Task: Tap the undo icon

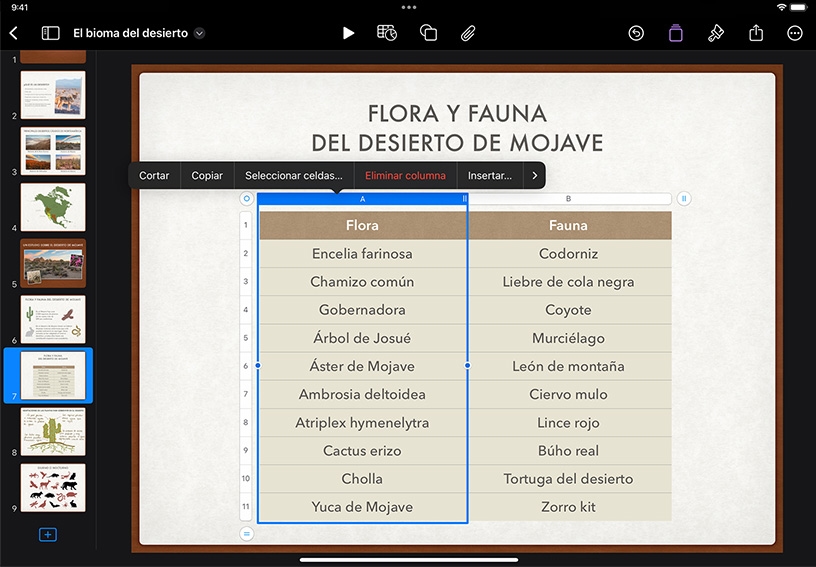Action: [x=636, y=33]
